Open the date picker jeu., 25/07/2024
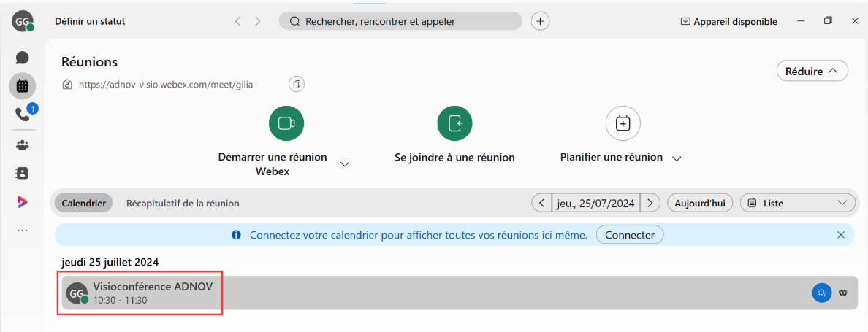This screenshot has height=332, width=868. point(595,203)
